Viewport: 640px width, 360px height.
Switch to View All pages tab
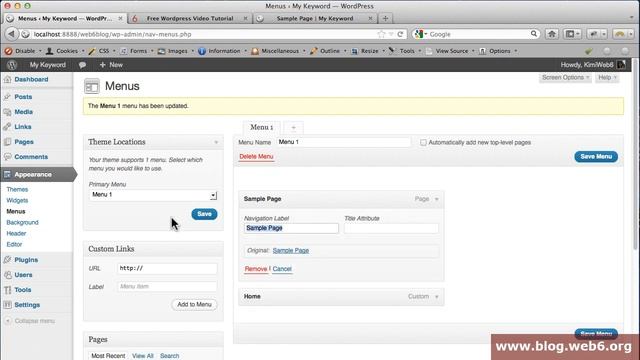(142, 356)
